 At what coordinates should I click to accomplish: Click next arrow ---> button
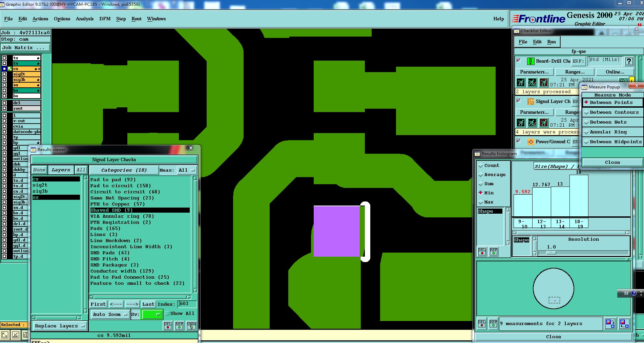[x=132, y=304]
